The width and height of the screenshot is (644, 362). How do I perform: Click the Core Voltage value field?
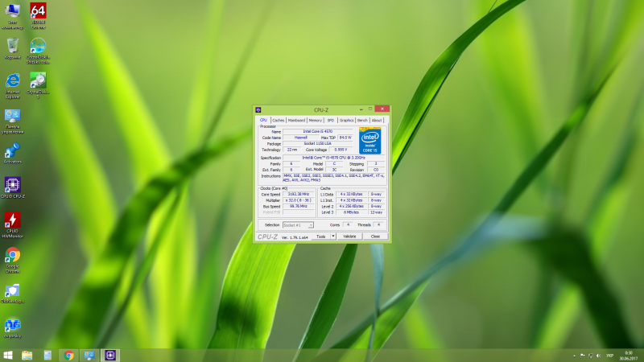pyautogui.click(x=341, y=150)
